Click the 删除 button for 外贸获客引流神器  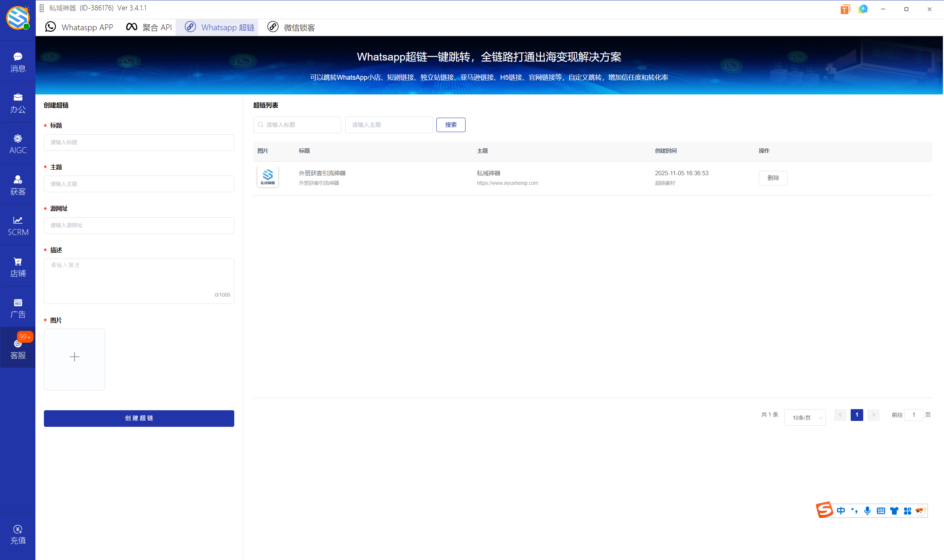click(x=773, y=178)
